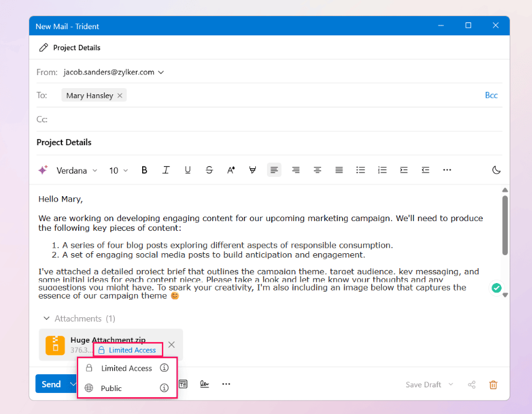The height and width of the screenshot is (414, 532).
Task: Open bottom toolbar more options ellipsis
Action: [x=227, y=384]
